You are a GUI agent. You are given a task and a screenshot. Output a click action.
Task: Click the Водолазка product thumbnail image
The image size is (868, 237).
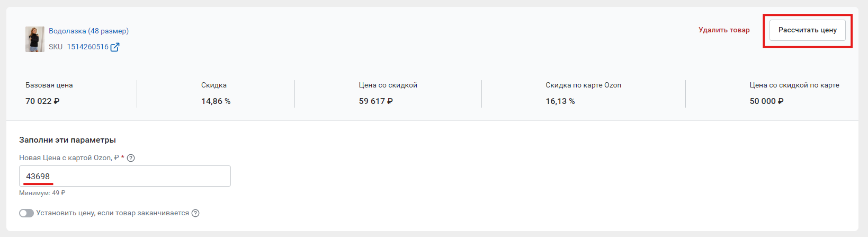34,39
